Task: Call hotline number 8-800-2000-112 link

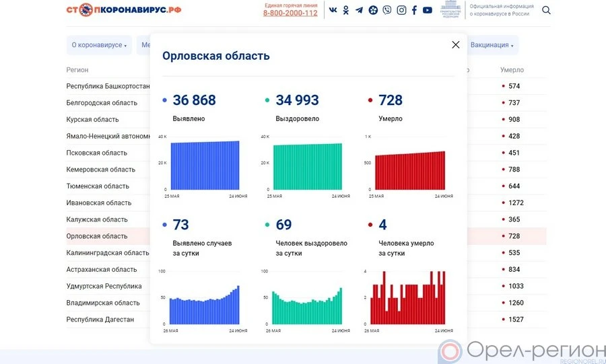Action: tap(290, 13)
